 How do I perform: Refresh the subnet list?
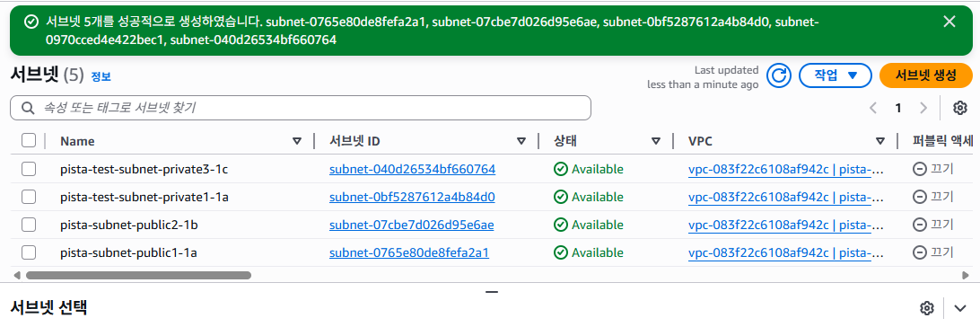pos(779,75)
